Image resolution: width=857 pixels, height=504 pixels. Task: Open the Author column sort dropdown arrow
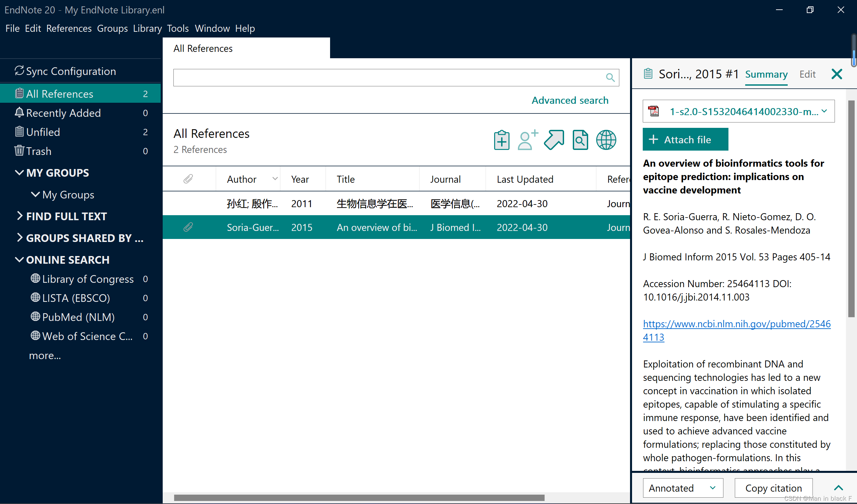point(275,179)
